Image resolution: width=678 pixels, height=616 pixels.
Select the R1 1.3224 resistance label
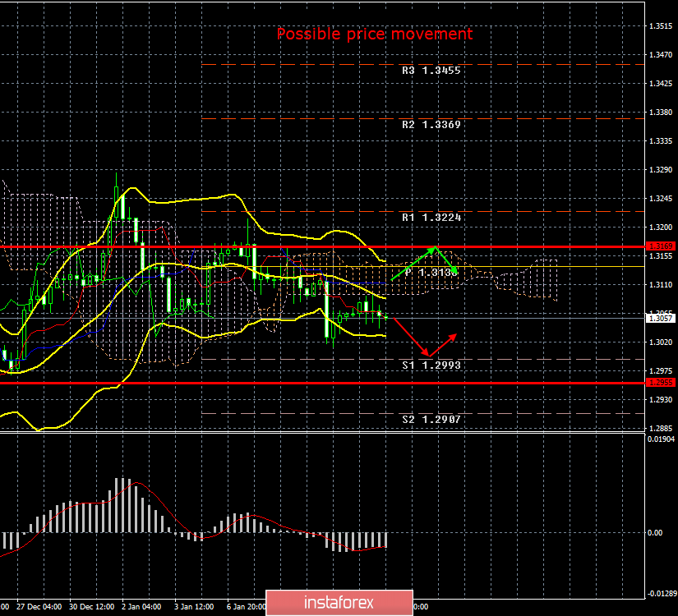point(431,218)
